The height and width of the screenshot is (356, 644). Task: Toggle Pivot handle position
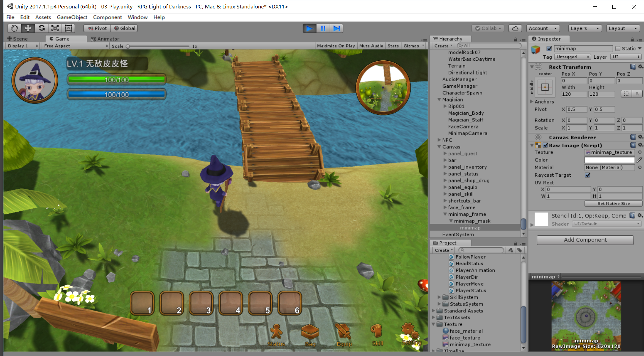(97, 28)
